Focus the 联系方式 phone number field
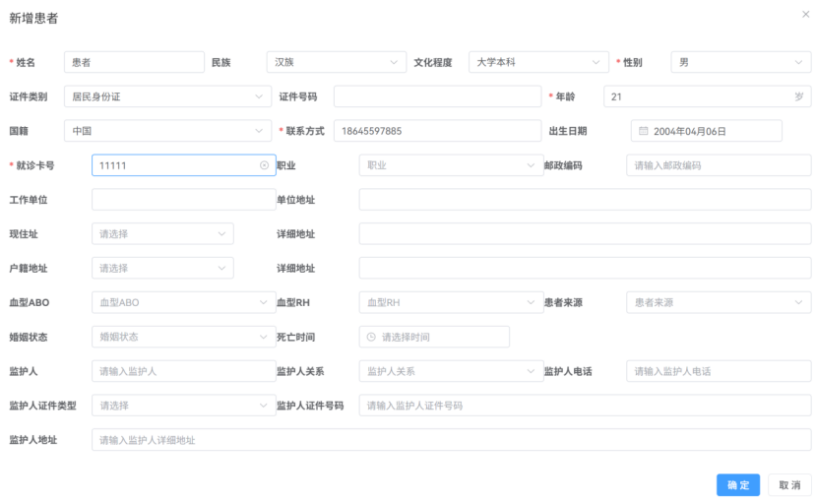The height and width of the screenshot is (504, 817). click(437, 131)
